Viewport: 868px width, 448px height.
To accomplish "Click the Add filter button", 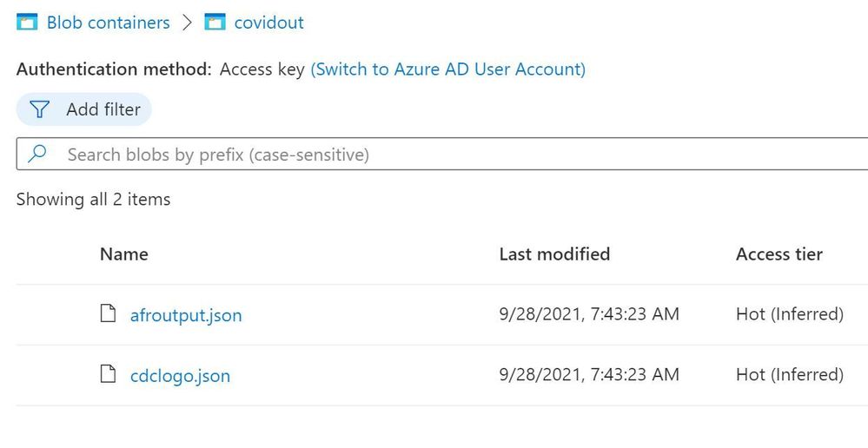I will (x=83, y=109).
